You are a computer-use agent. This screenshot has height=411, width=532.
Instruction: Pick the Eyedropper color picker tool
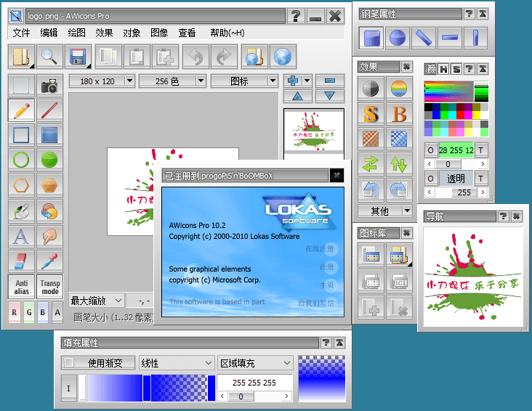pyautogui.click(x=49, y=261)
